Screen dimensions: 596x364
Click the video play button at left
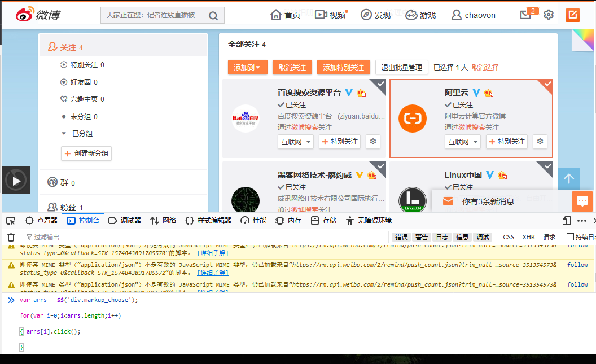point(16,180)
